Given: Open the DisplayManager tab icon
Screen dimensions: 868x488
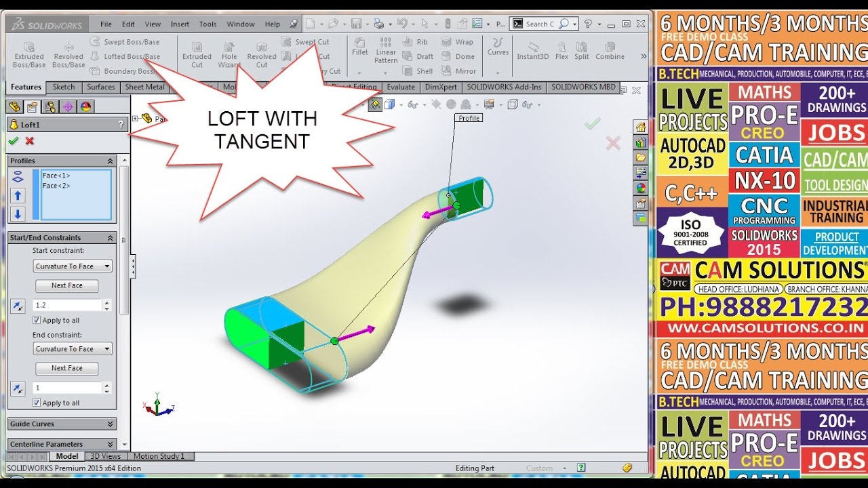Looking at the screenshot, I should point(85,106).
